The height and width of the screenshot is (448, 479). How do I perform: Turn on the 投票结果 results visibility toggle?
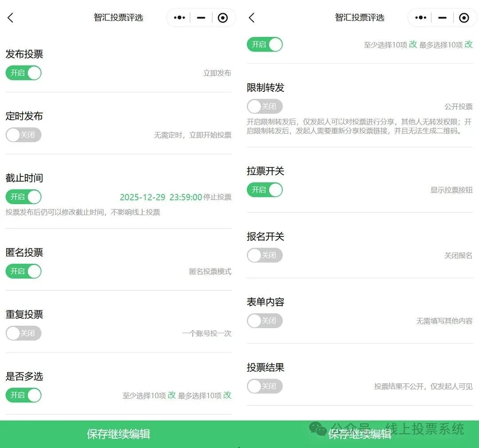264,386
